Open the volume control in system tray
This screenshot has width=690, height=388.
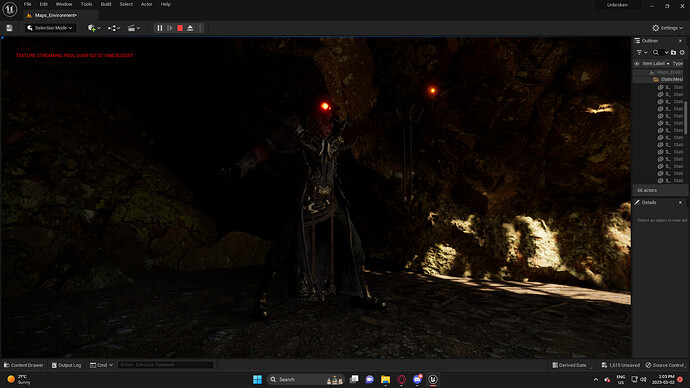pyautogui.click(x=643, y=380)
